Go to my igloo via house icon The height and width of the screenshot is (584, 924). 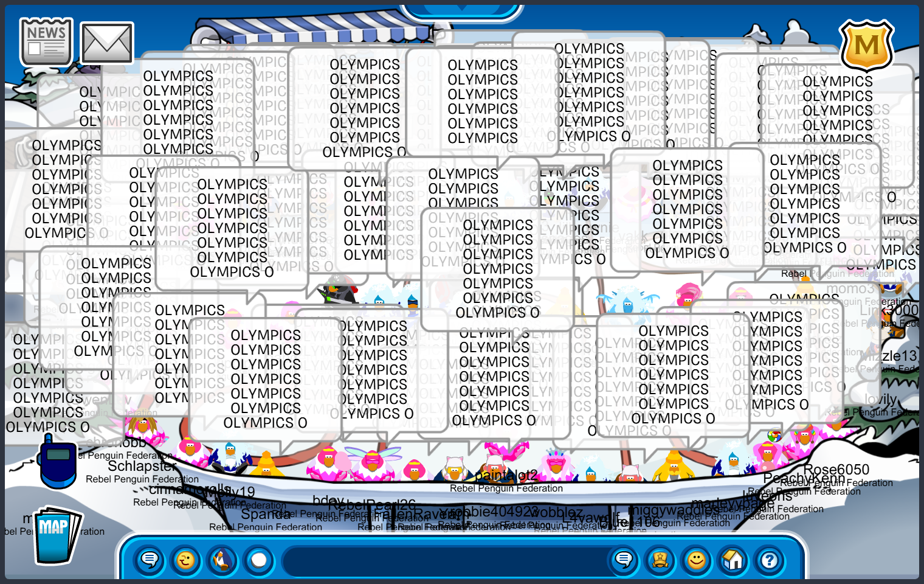[x=733, y=560]
